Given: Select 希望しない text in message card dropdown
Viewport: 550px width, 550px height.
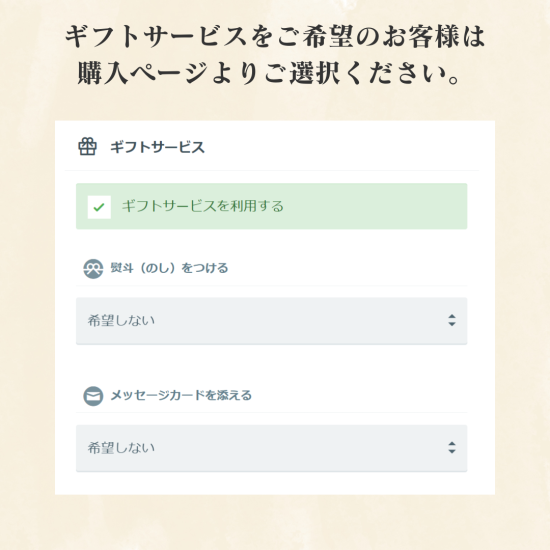Looking at the screenshot, I should [121, 448].
